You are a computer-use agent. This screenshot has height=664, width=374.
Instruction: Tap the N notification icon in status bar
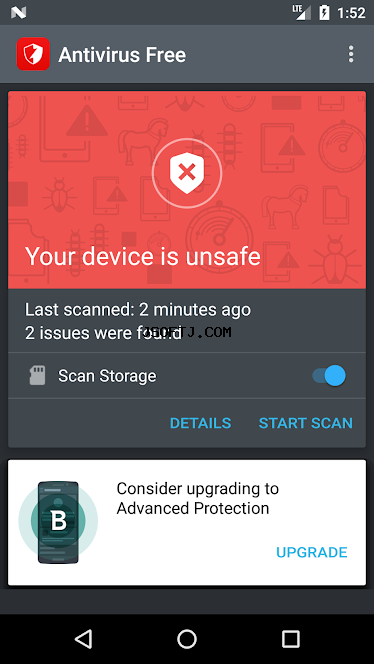(19, 13)
